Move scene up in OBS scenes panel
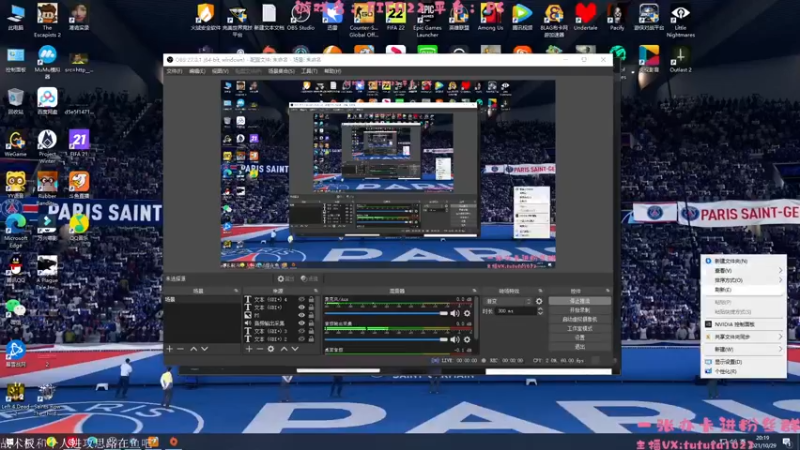800x450 pixels. [x=193, y=349]
